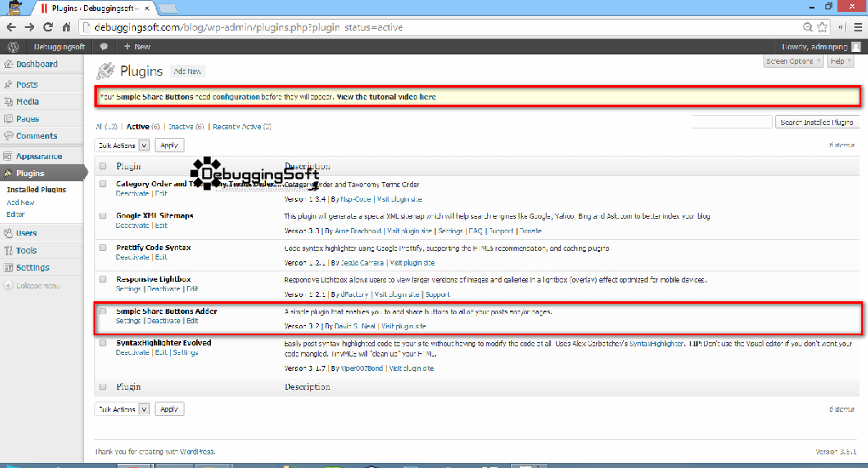This screenshot has height=468, width=868.
Task: Open Installed Plugins submenu item
Action: (x=36, y=190)
